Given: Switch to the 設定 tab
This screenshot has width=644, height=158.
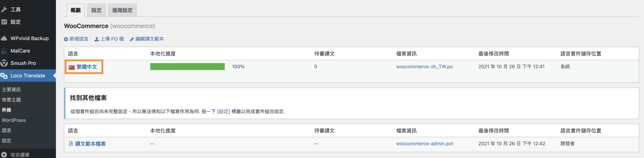Looking at the screenshot, I should click(x=96, y=10).
